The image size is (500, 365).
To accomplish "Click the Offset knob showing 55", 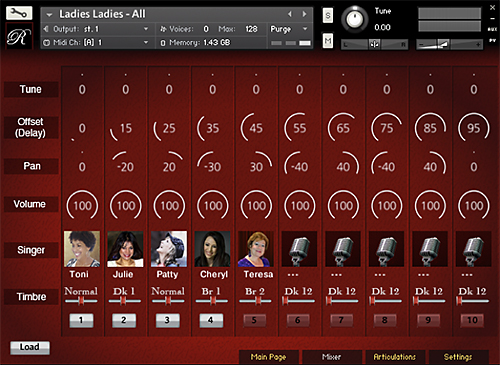I will pos(299,128).
